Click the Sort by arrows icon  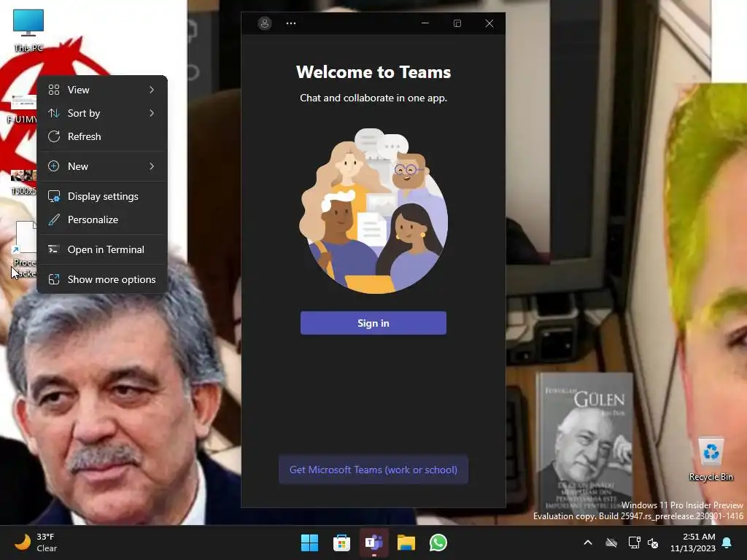coord(54,113)
